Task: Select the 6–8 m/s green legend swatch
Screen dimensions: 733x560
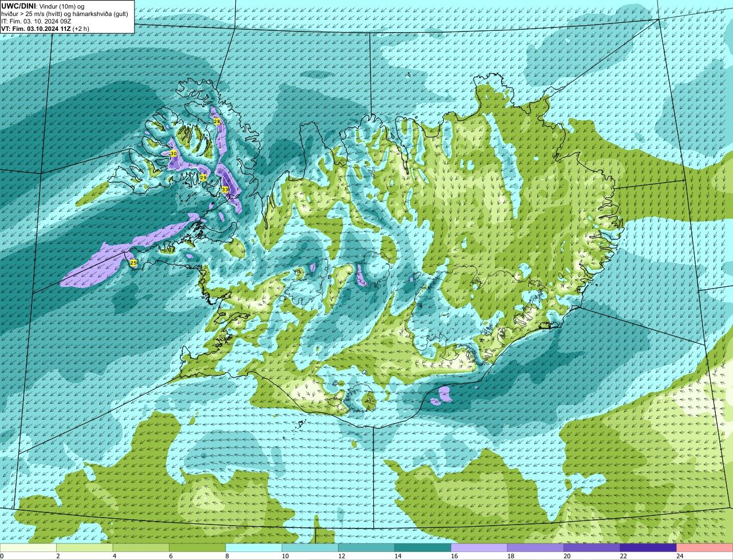Action: [198, 548]
